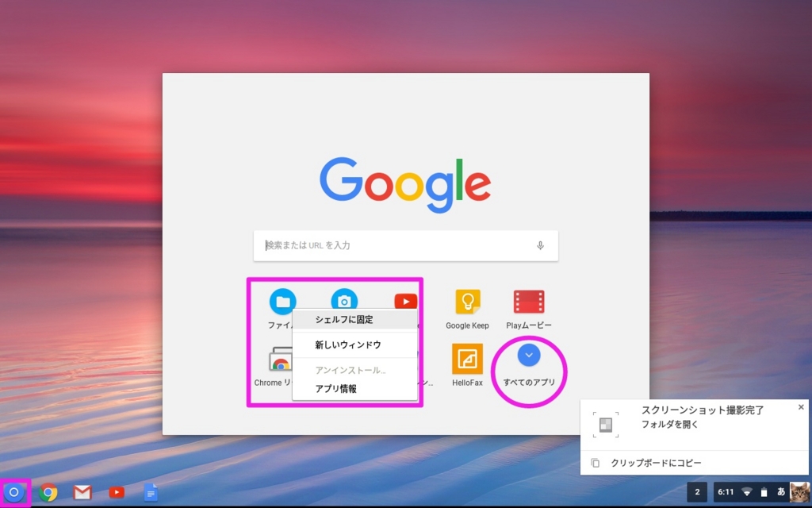
Task: Click the battery status icon
Action: (764, 492)
